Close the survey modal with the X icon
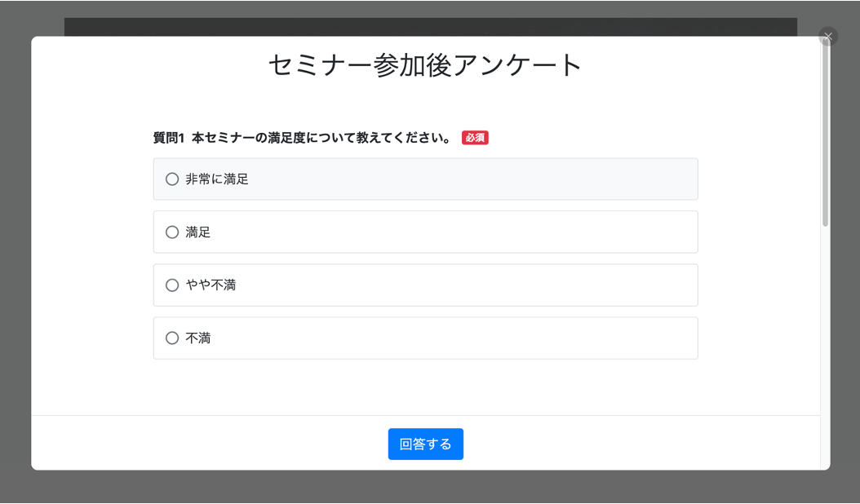Image resolution: width=860 pixels, height=504 pixels. point(827,37)
